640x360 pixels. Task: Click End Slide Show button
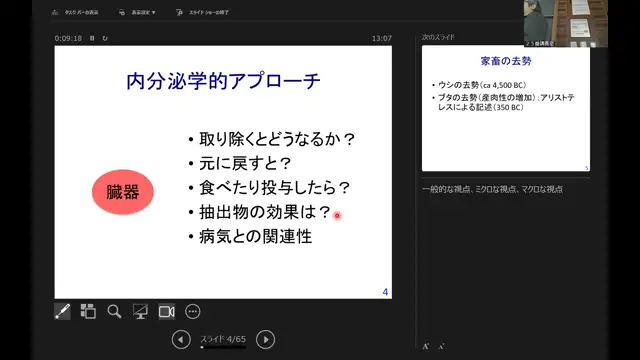click(x=202, y=13)
